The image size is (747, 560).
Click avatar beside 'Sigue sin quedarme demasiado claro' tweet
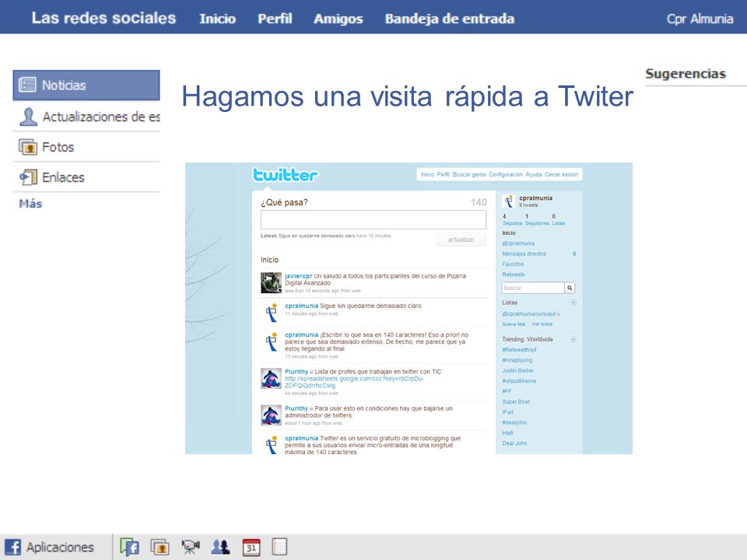point(271,313)
